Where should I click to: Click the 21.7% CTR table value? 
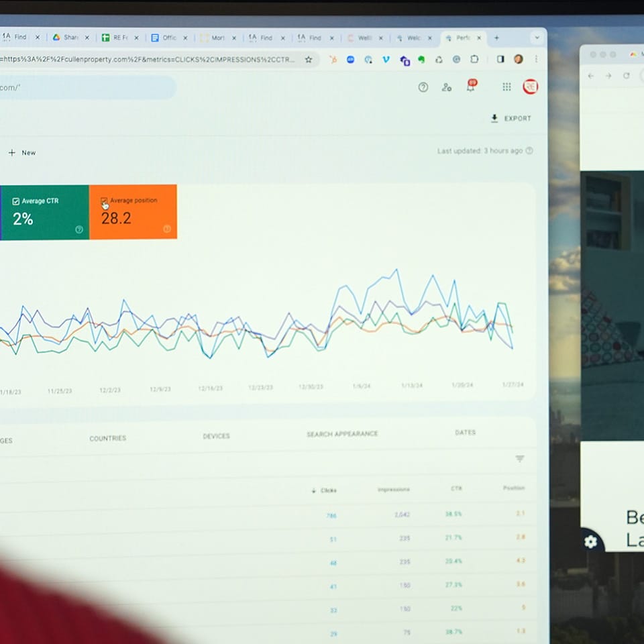453,537
